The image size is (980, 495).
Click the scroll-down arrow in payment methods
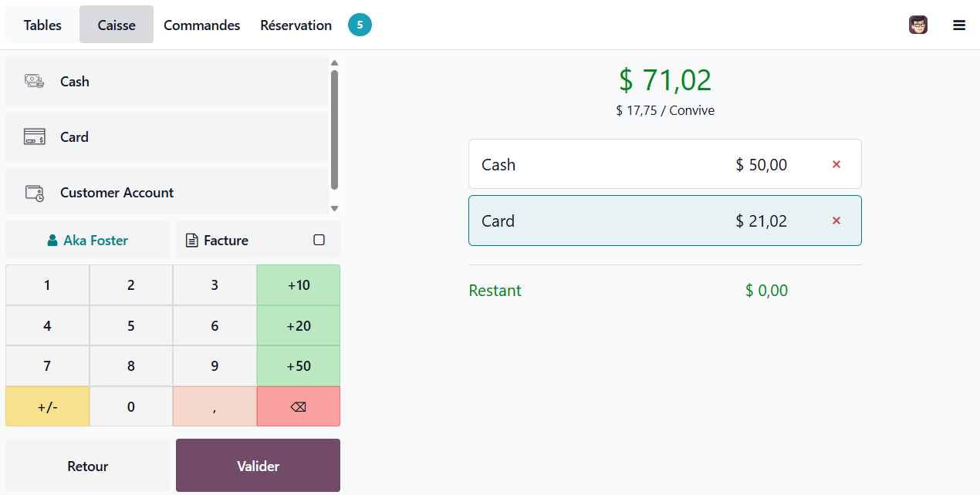tap(334, 208)
